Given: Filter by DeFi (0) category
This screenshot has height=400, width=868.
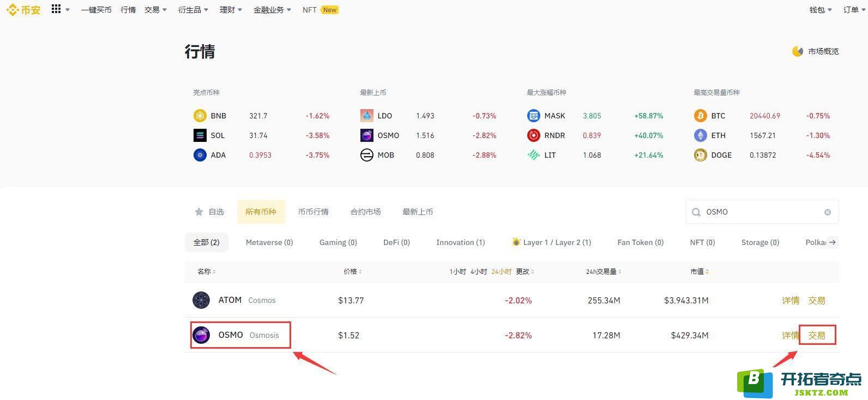Looking at the screenshot, I should (x=396, y=242).
